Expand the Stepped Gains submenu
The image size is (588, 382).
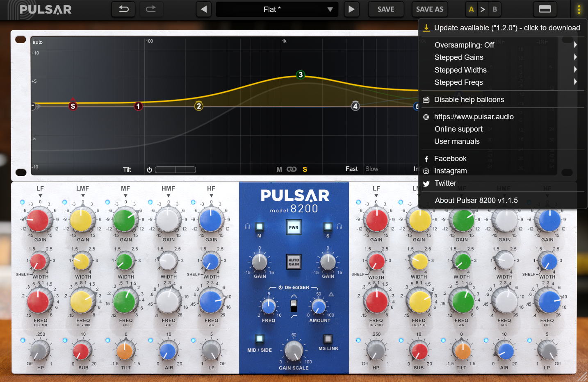(x=502, y=57)
